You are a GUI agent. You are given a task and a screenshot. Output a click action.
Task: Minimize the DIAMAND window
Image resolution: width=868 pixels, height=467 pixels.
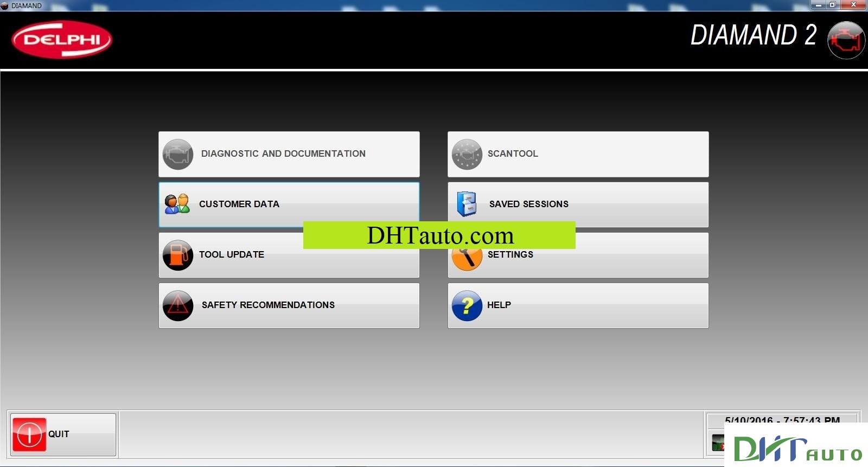[x=819, y=5]
